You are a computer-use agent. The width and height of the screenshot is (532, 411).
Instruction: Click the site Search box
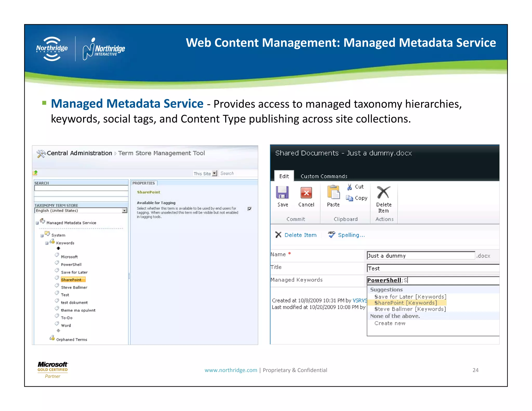pyautogui.click(x=238, y=173)
